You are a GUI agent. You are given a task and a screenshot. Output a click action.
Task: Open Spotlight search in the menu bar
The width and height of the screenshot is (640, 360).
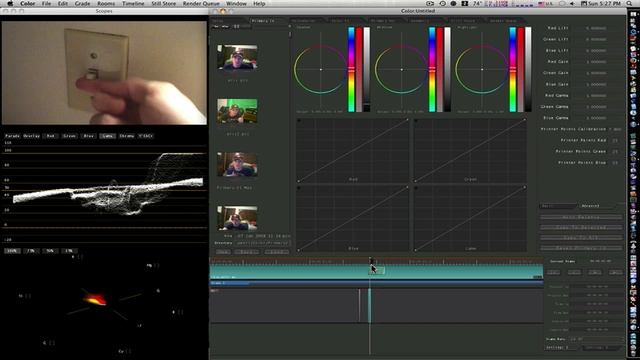(630, 4)
